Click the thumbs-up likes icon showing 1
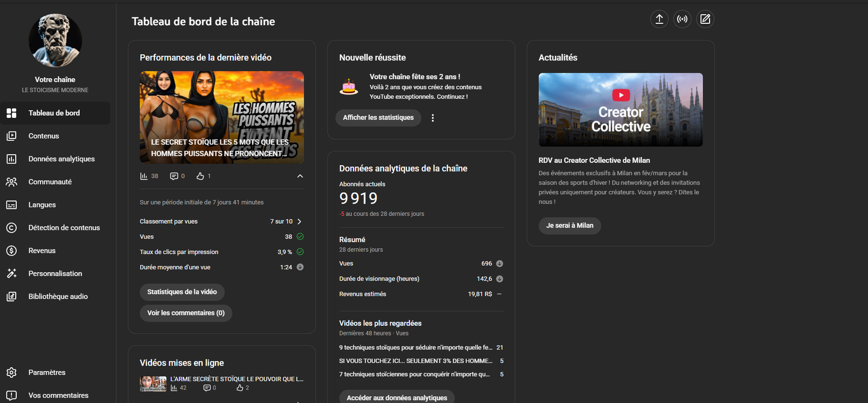The height and width of the screenshot is (403, 868). coord(200,176)
